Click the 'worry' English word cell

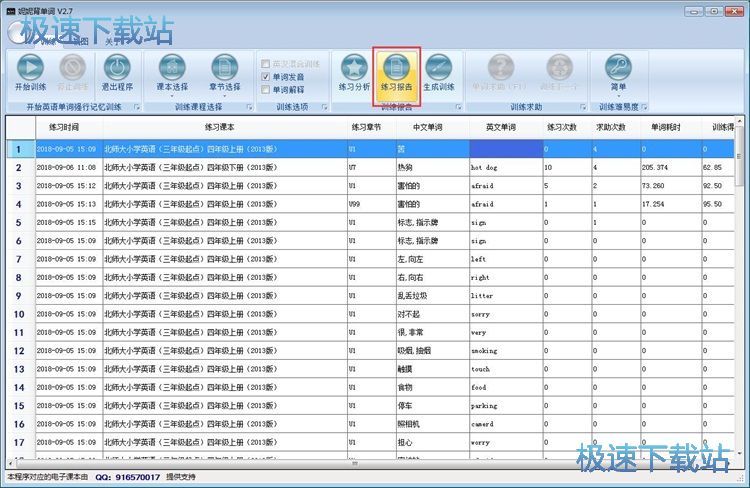(x=506, y=442)
